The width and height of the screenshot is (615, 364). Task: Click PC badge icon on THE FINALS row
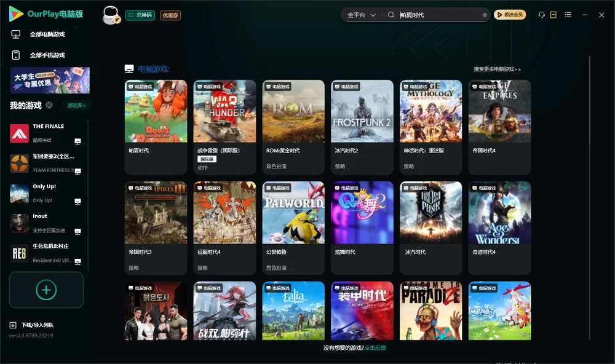pyautogui.click(x=77, y=141)
